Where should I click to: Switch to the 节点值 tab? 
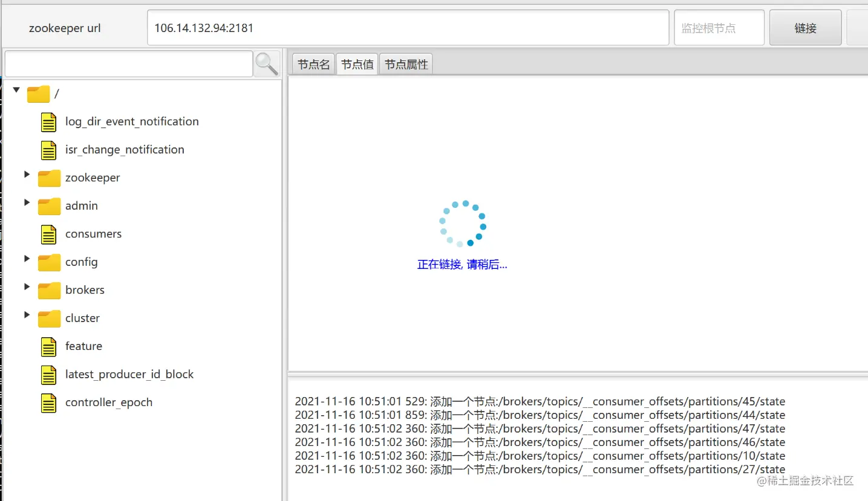(x=357, y=64)
